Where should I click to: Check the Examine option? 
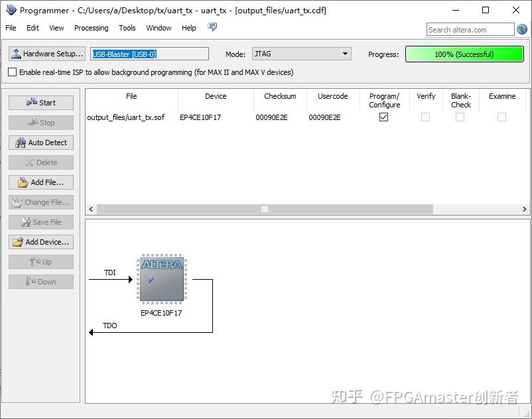click(x=501, y=117)
